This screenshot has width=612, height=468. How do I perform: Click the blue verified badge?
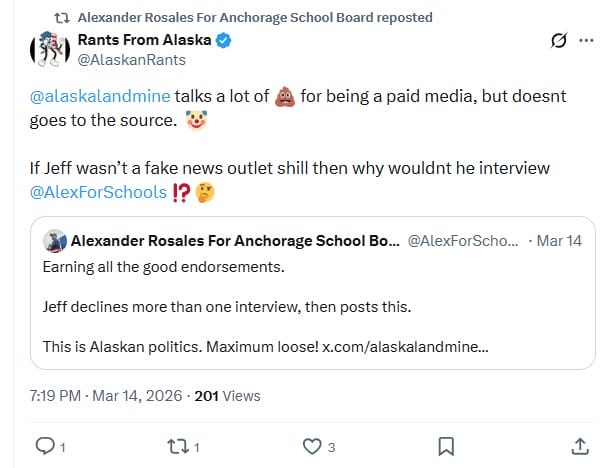227,41
